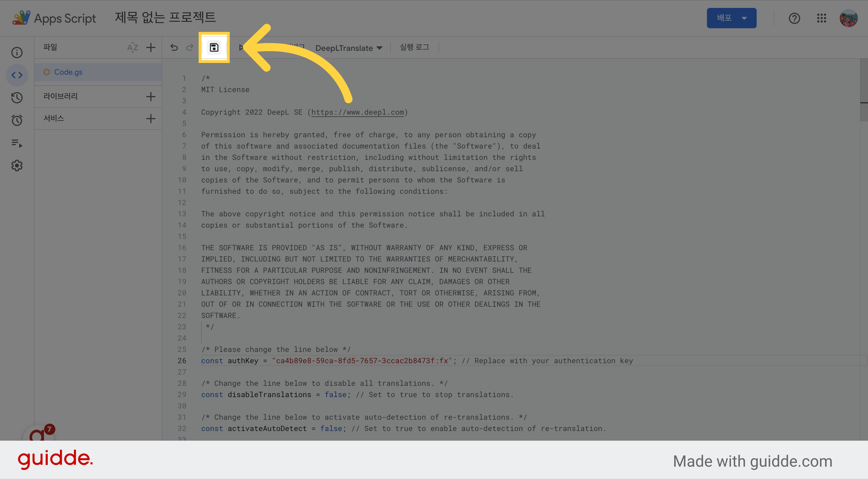Click the Apps Script logo

tap(54, 18)
